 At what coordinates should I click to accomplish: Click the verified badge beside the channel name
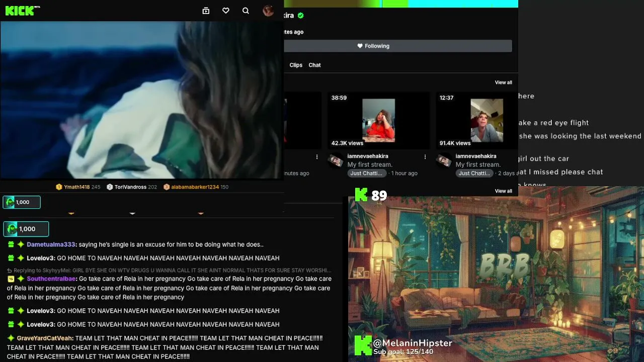tap(301, 16)
